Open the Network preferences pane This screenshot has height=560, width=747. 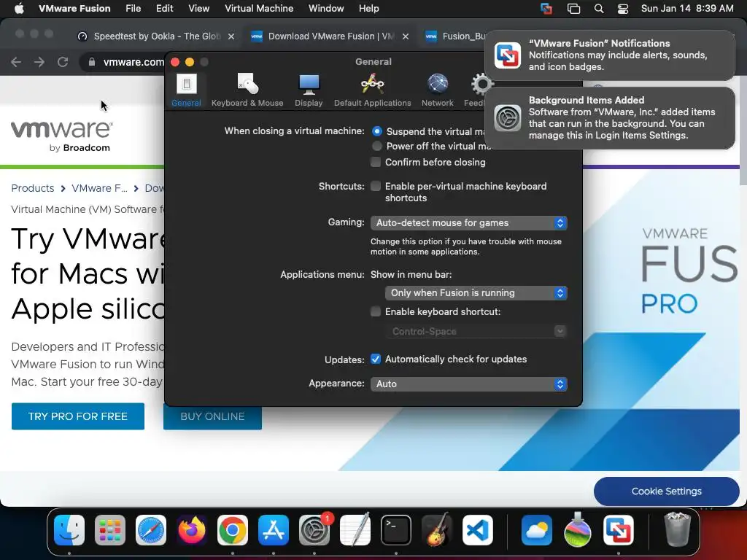tap(438, 90)
